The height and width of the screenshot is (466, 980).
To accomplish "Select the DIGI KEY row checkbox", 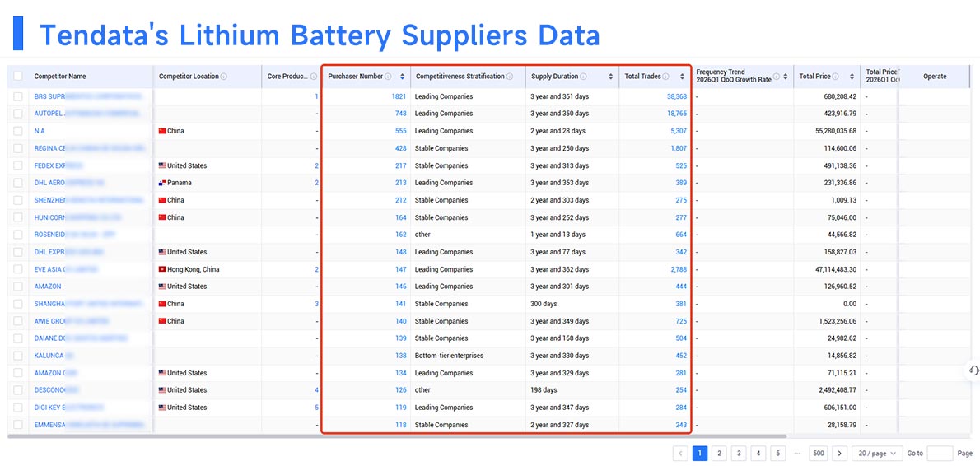I will (x=18, y=408).
